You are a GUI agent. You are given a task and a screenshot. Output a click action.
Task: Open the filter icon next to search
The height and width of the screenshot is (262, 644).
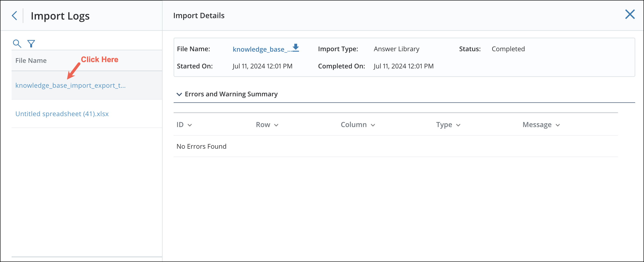(x=31, y=43)
